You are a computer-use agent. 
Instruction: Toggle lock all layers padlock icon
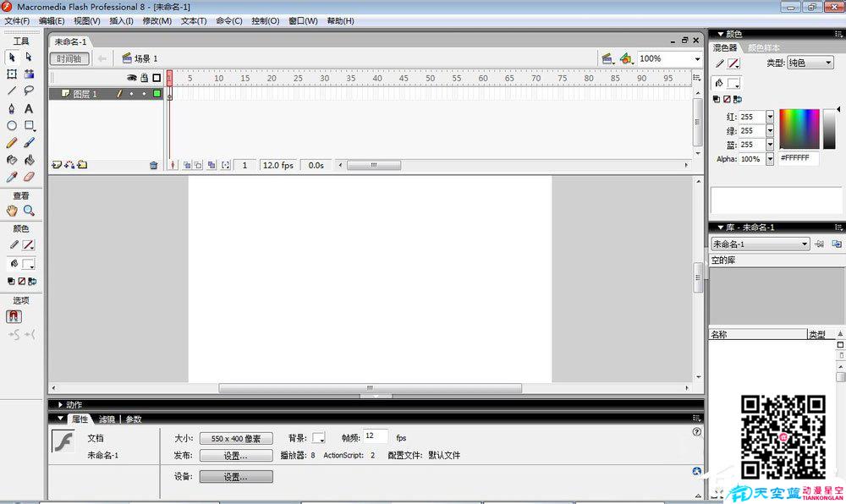pyautogui.click(x=144, y=78)
